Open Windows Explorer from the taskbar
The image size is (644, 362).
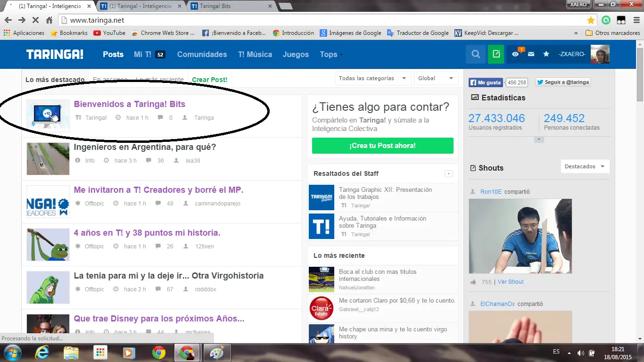coord(71,353)
